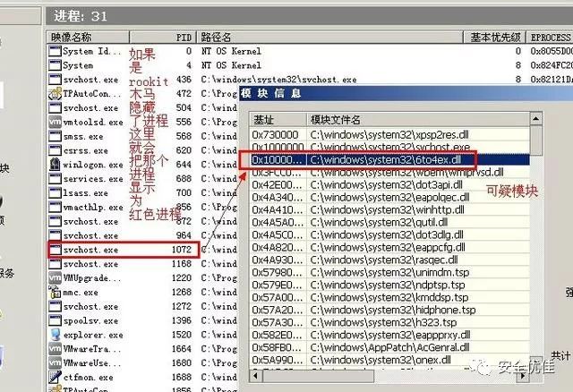Select the dot3api.dll module row
The height and width of the screenshot is (392, 573).
389,185
